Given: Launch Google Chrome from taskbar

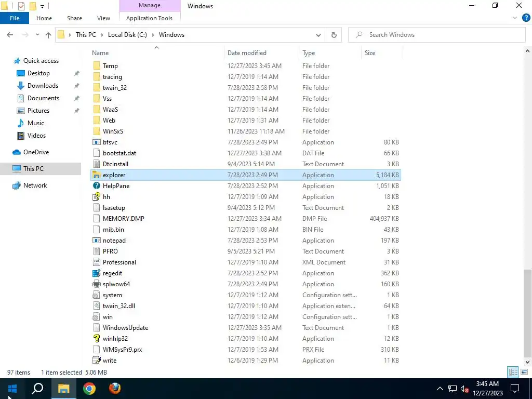Looking at the screenshot, I should [89, 389].
